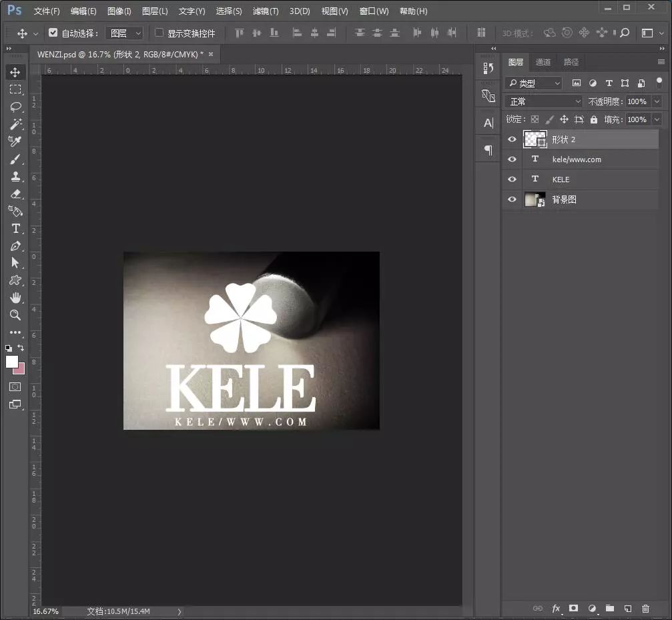Screen dimensions: 672x620
Task: Pick the Eyedropper tool
Action: 15,141
